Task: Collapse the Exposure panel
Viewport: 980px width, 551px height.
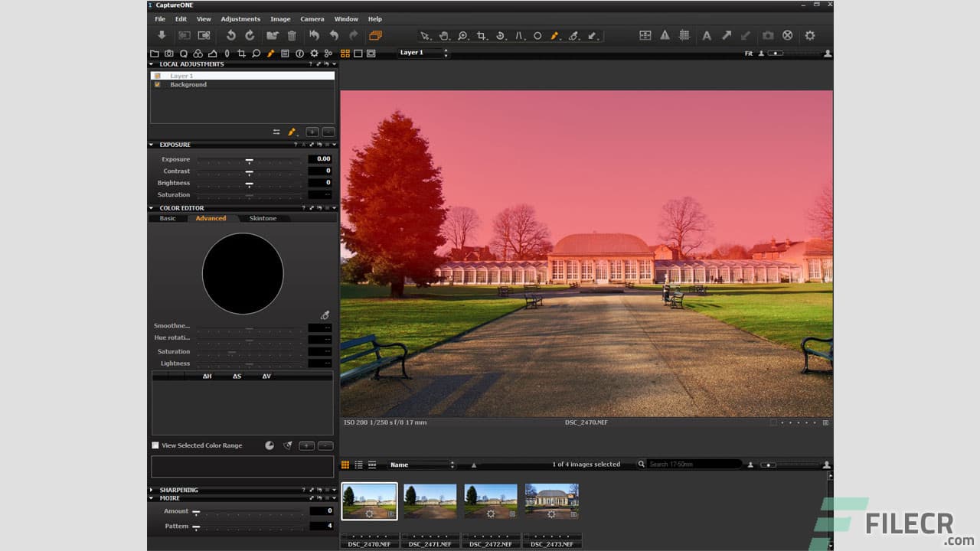Action: tap(149, 145)
